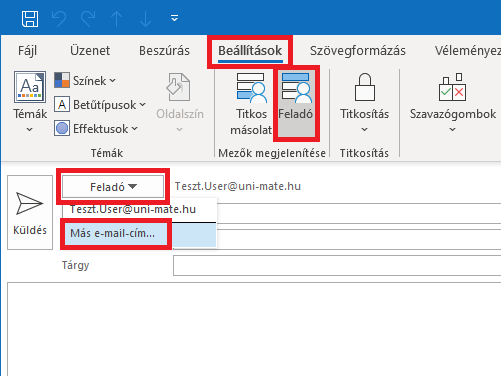This screenshot has width=501, height=376.
Task: Open the Quick Access Toolbar customize arrow
Action: coord(174,18)
